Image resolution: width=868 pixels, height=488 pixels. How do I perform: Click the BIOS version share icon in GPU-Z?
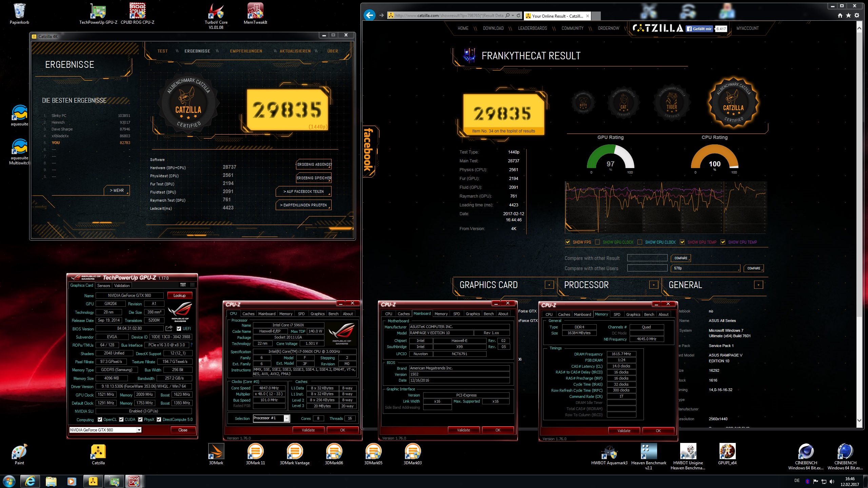tap(169, 328)
